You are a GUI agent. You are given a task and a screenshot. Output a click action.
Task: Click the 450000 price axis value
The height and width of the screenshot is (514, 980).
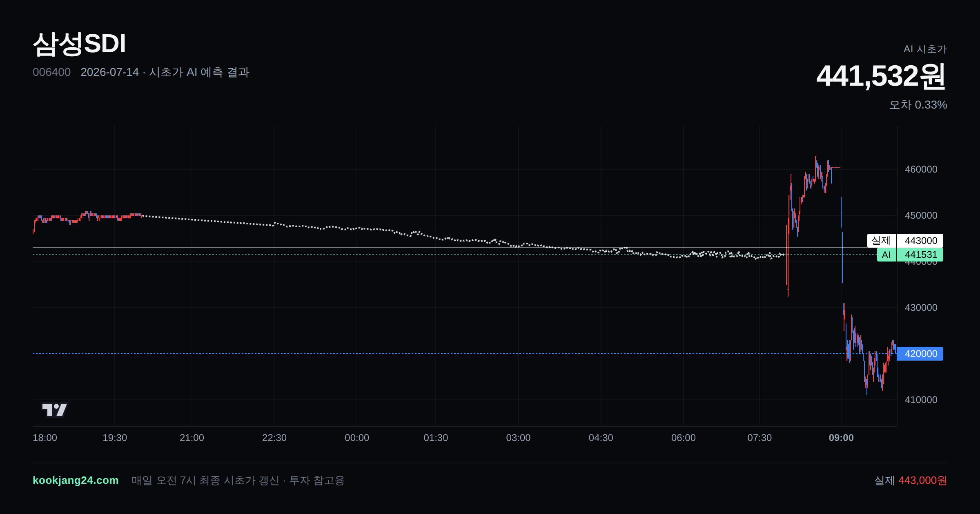pos(921,215)
